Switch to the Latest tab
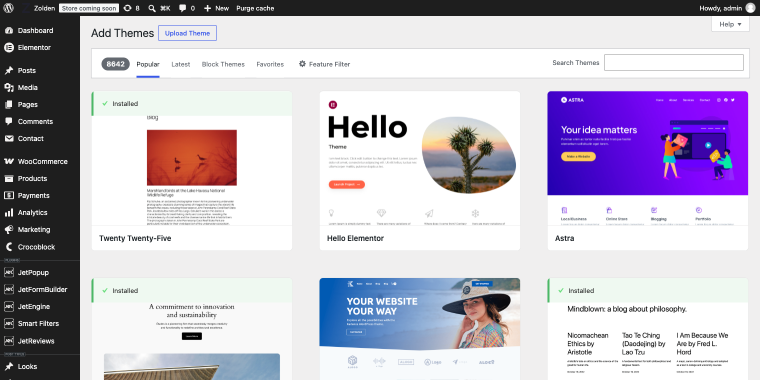This screenshot has height=380, width=760. pos(181,64)
